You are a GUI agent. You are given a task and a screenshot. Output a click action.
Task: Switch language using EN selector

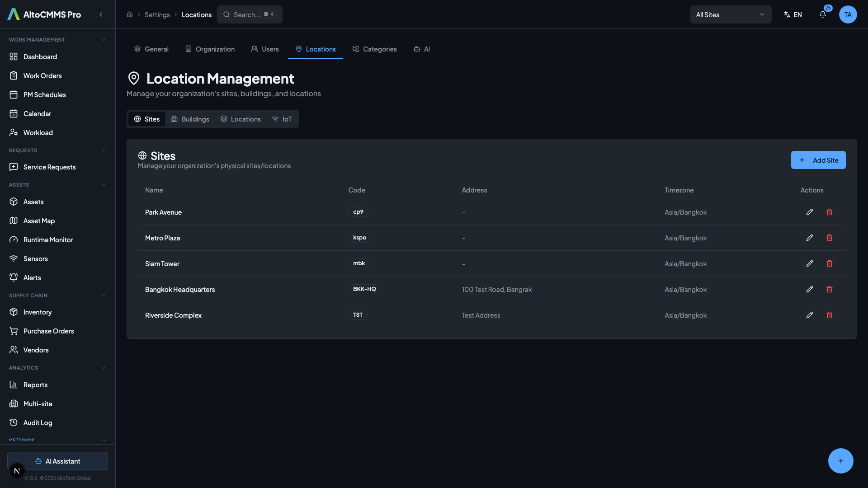pos(793,14)
